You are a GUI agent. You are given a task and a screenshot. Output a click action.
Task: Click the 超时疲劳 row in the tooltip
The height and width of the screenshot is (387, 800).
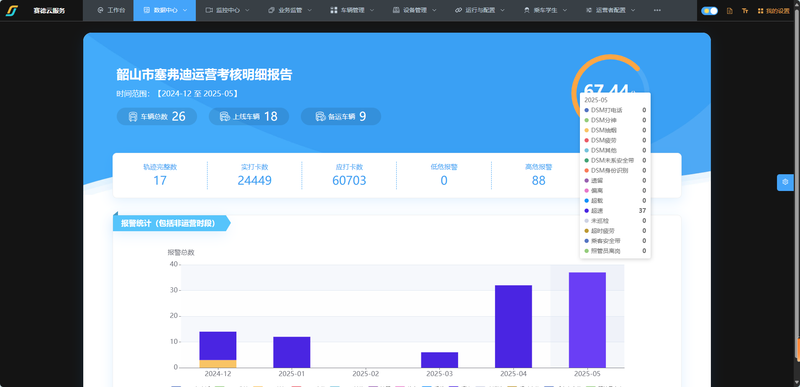615,230
